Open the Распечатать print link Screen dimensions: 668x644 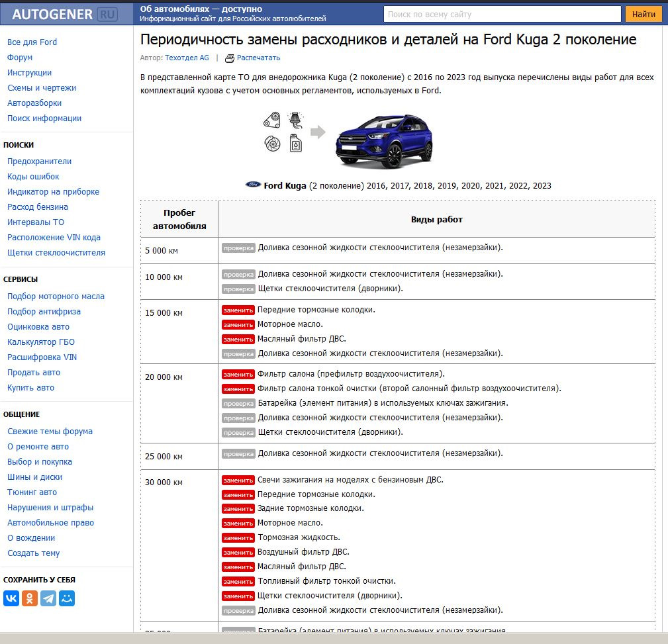(x=258, y=58)
